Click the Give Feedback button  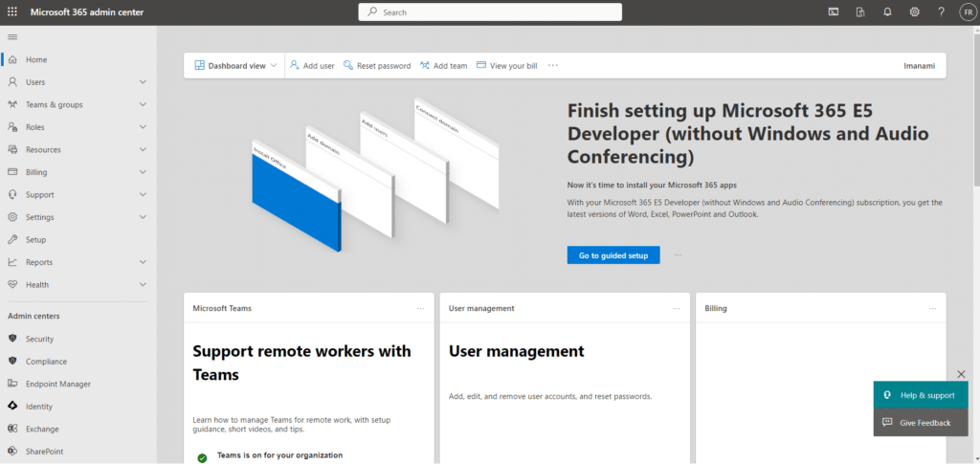tap(921, 422)
